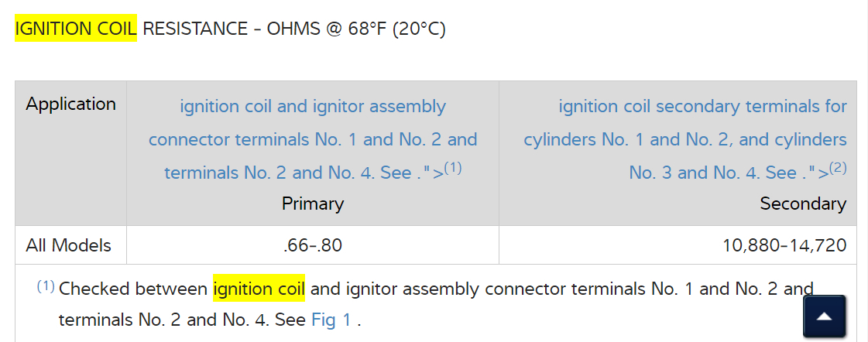Click superscript (2) in the Secondary header

[837, 168]
